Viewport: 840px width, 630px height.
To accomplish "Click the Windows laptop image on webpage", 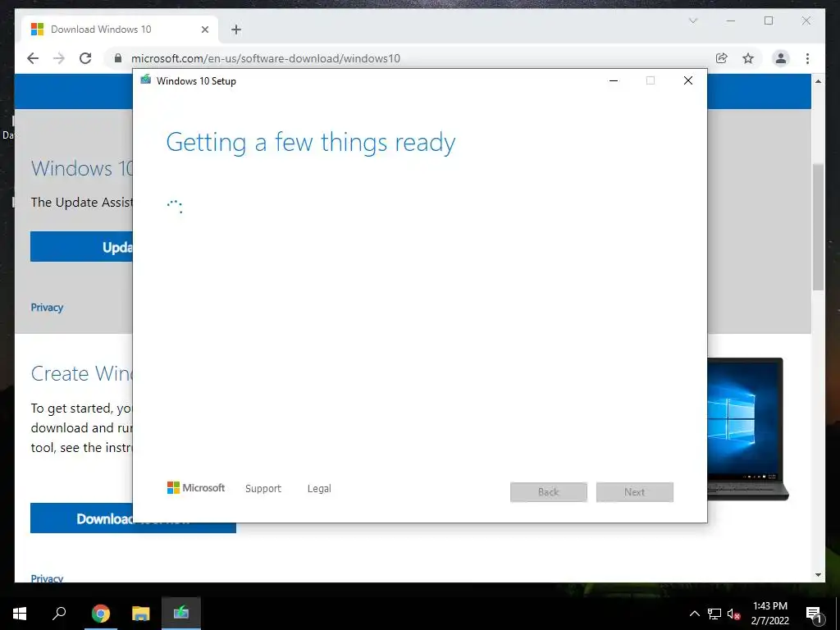I will coord(748,428).
